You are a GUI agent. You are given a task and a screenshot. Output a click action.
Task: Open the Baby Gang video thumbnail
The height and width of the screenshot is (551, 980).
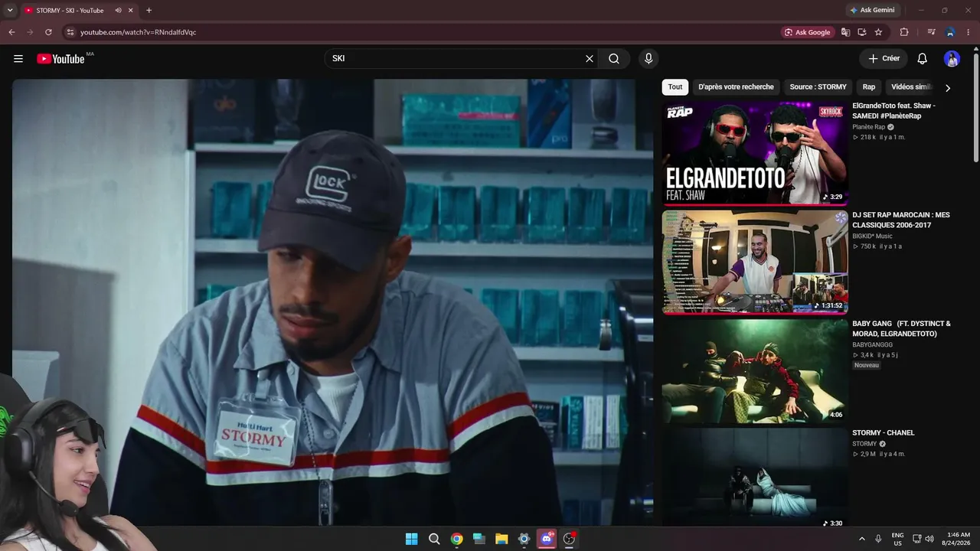pyautogui.click(x=755, y=371)
